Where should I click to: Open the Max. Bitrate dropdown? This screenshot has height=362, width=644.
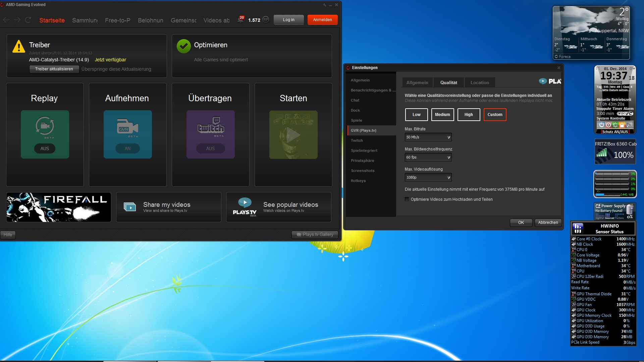point(428,137)
